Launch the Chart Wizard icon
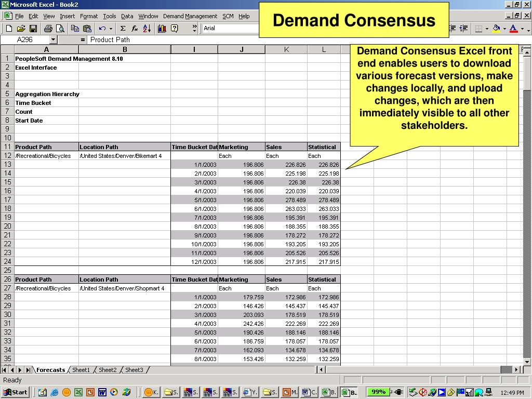 [x=162, y=29]
